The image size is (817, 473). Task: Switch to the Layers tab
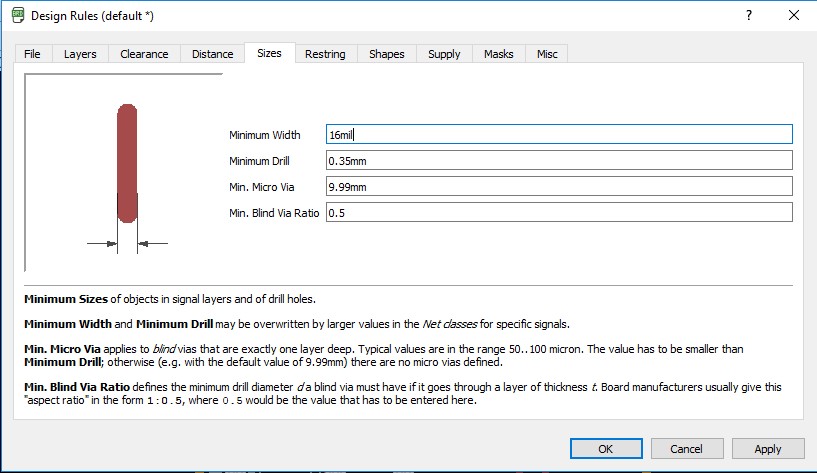pos(80,54)
